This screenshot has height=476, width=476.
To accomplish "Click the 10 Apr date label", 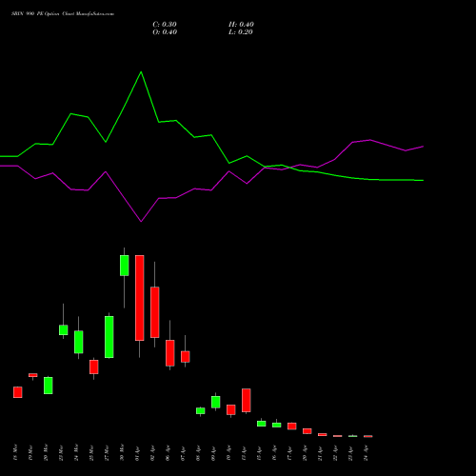I will click(x=228, y=453).
